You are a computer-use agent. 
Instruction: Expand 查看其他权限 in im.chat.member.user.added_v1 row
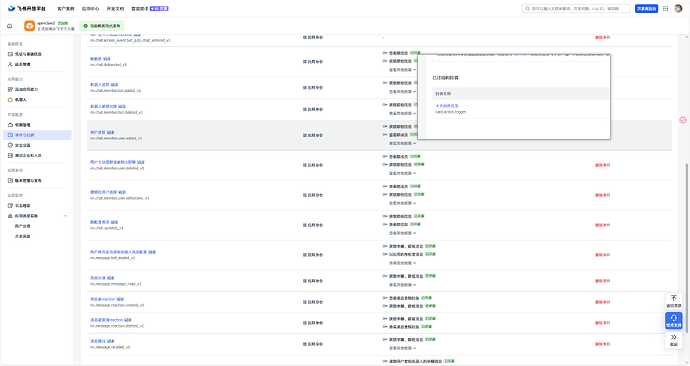(x=402, y=143)
